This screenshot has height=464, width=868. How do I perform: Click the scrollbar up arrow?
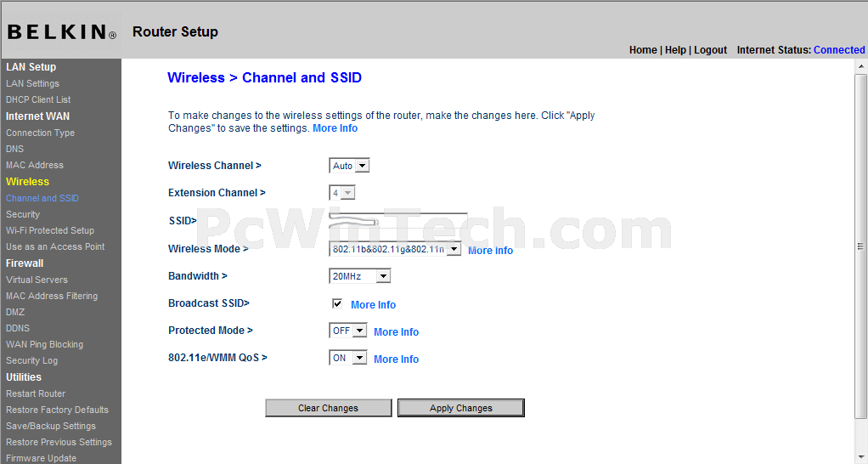pyautogui.click(x=861, y=66)
